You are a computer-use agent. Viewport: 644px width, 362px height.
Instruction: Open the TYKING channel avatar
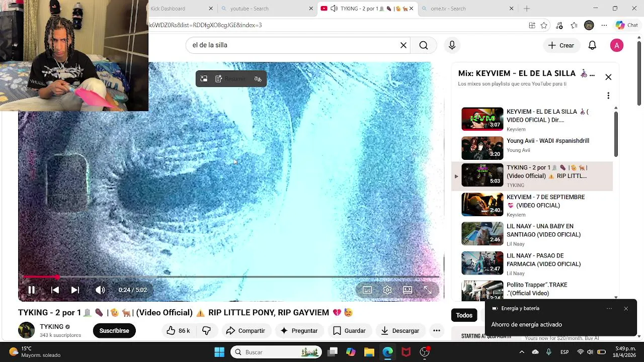click(26, 331)
